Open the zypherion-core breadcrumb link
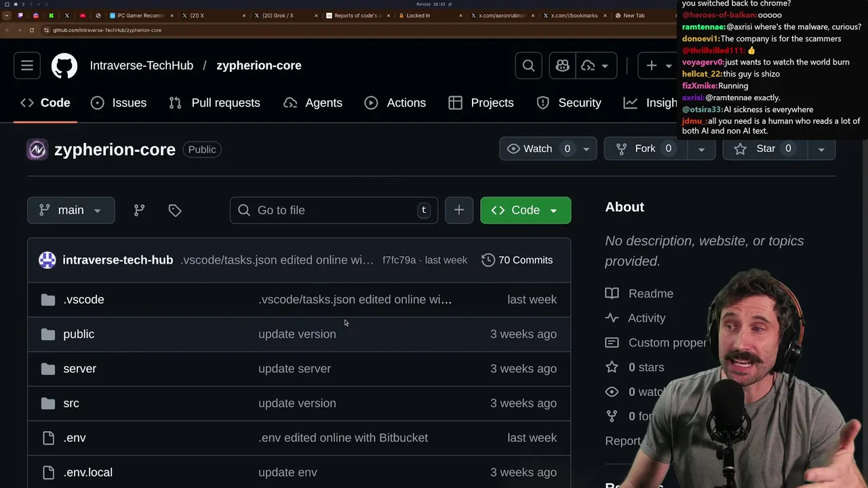868x488 pixels. tap(259, 66)
